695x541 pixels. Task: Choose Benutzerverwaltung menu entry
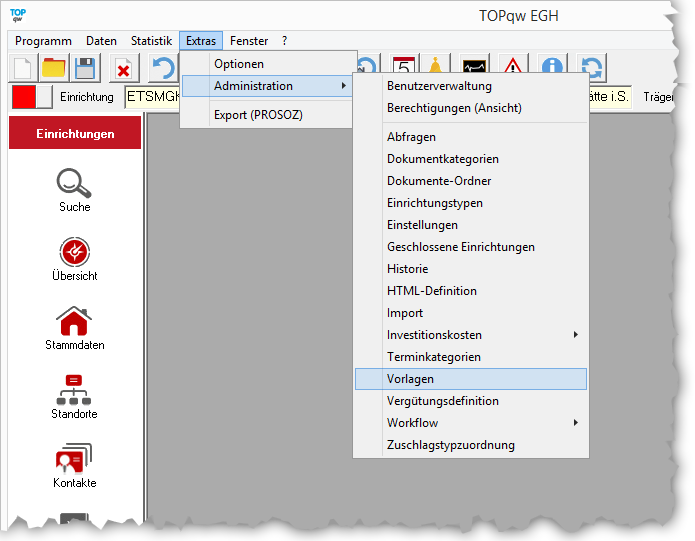click(x=439, y=86)
